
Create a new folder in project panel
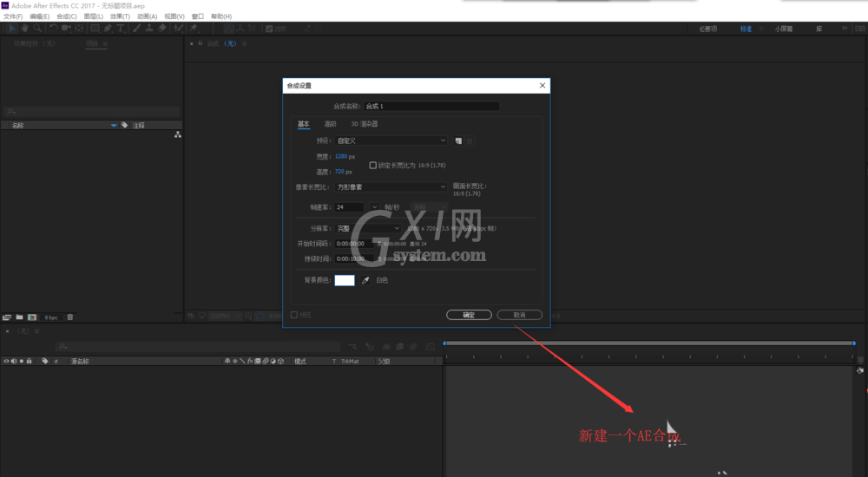tap(19, 317)
